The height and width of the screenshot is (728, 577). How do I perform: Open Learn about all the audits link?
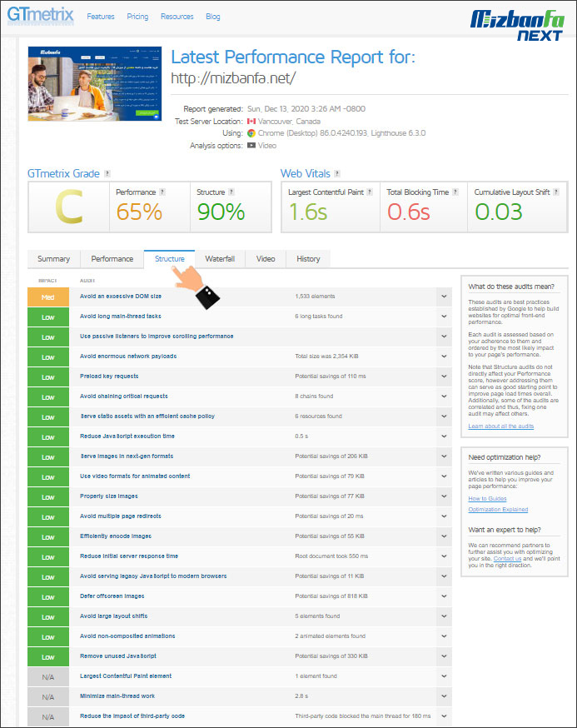(x=501, y=426)
